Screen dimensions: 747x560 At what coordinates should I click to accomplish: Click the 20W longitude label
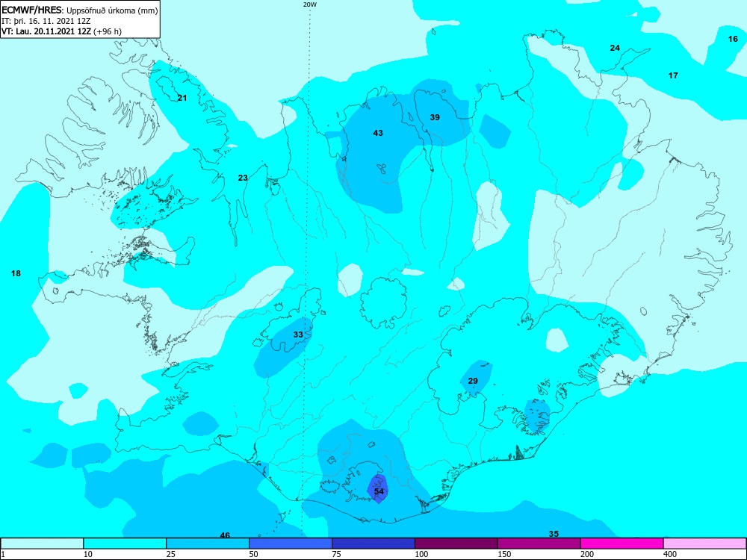coord(309,4)
